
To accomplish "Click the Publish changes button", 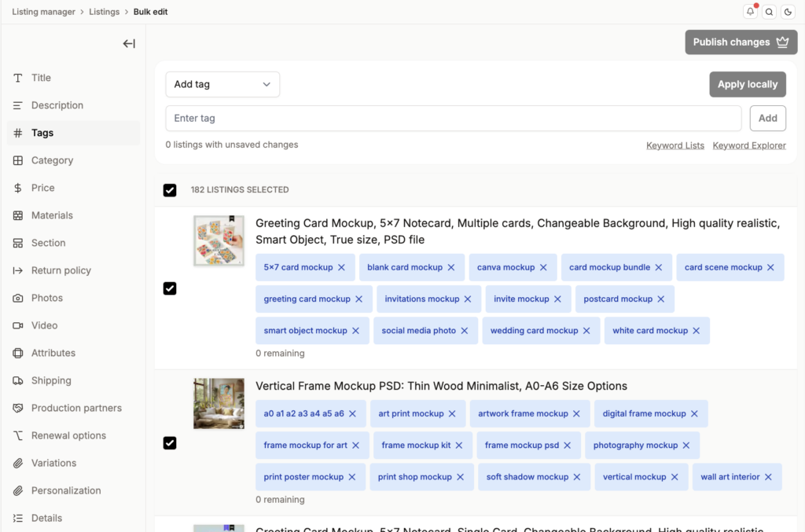I will coord(741,42).
